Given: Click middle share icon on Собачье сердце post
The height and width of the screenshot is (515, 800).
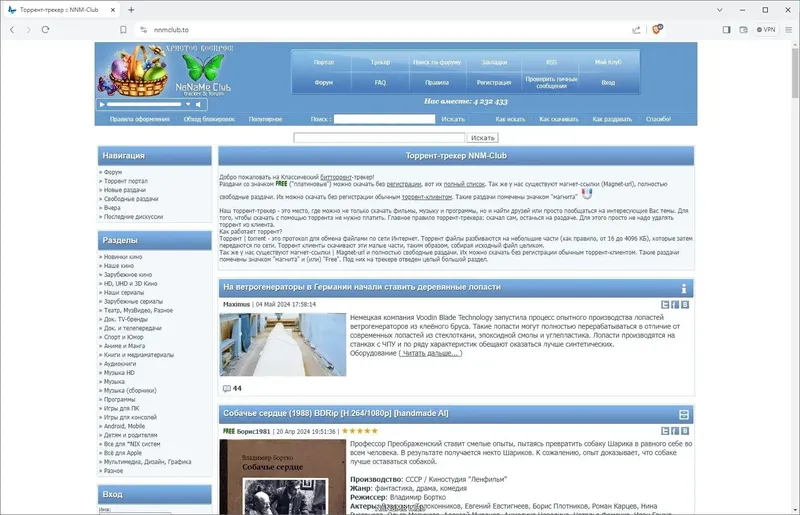Looking at the screenshot, I should tap(675, 431).
